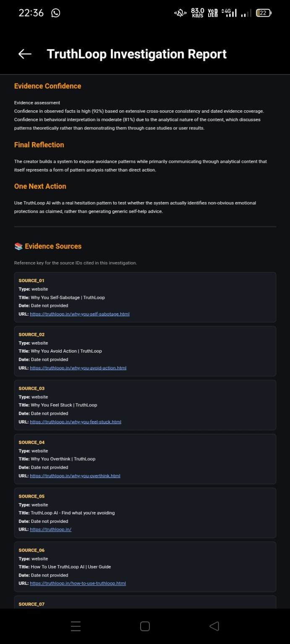290x644 pixels.
Task: Open the why-you-feel-stuck.html link
Action: [76, 422]
